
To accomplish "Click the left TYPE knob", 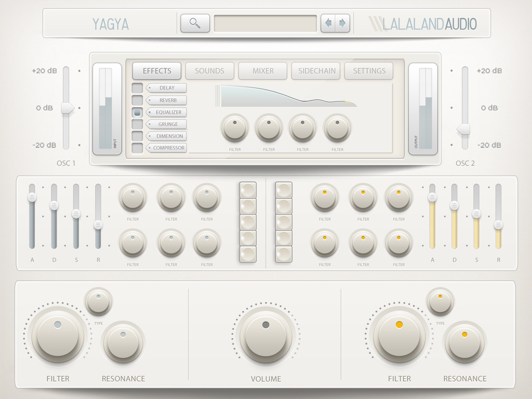I will (98, 303).
